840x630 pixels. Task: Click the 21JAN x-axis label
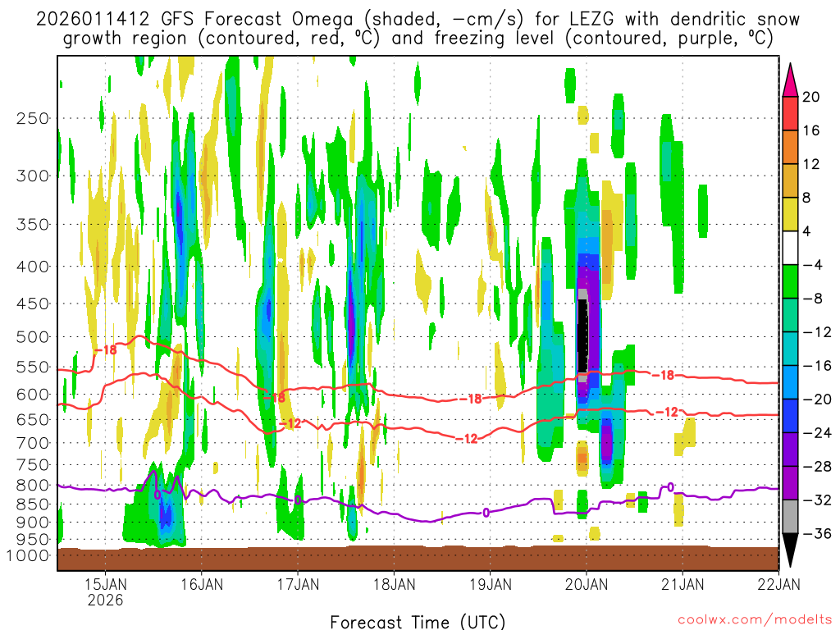click(682, 584)
